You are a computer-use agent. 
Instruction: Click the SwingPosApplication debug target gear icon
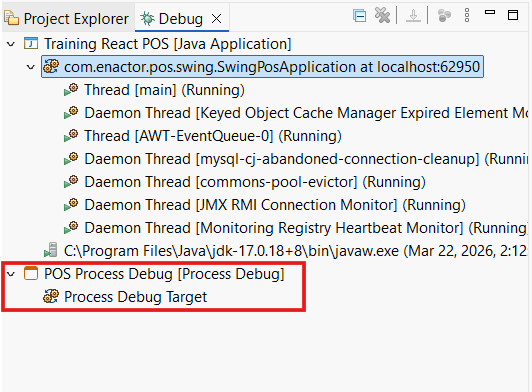[51, 67]
